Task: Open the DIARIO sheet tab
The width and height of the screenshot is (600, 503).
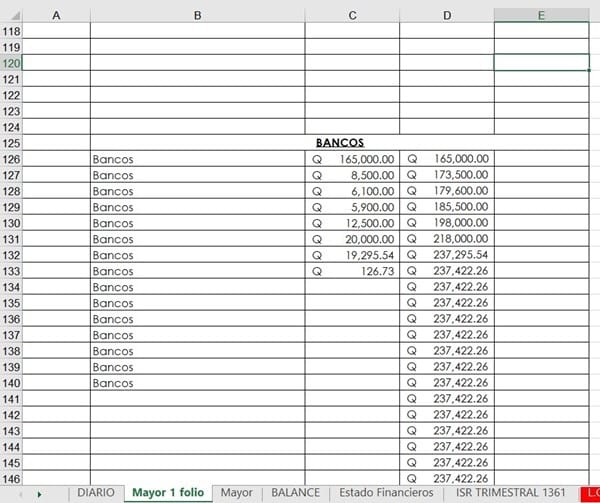Action: coord(96,492)
